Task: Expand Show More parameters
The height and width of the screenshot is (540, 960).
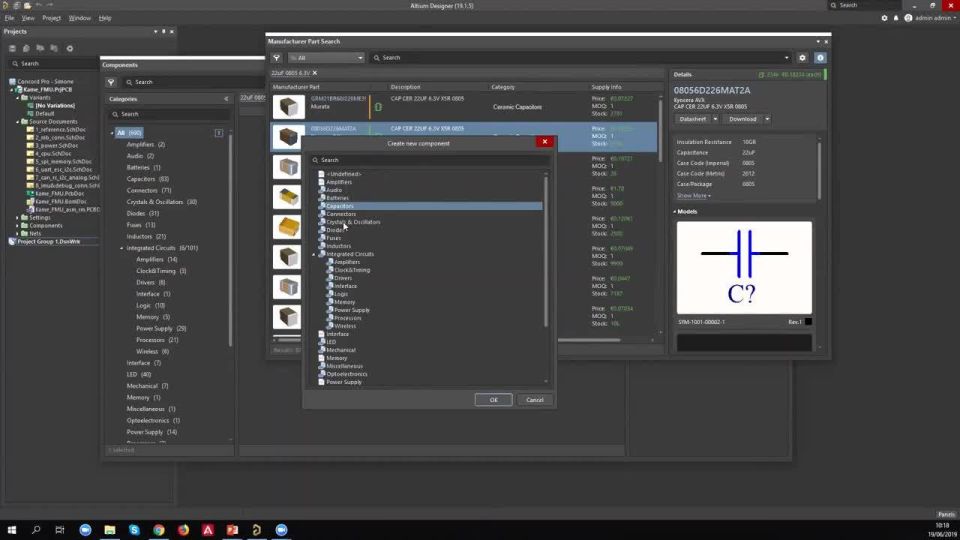Action: (694, 196)
